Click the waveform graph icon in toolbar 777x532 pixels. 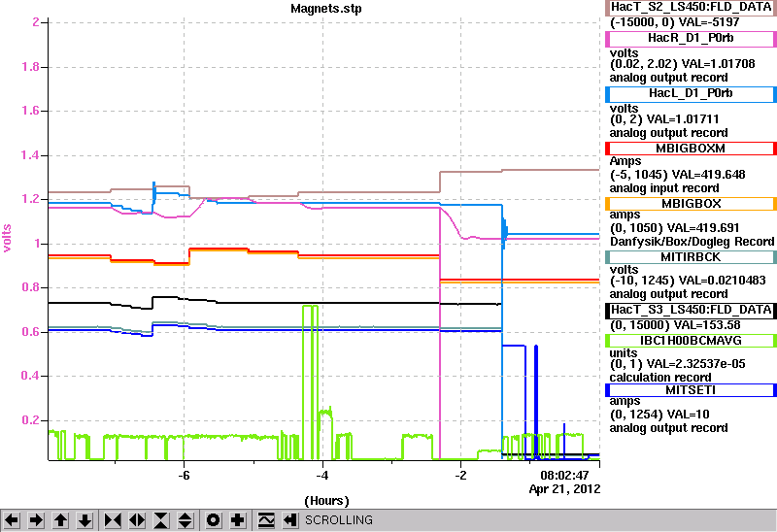pyautogui.click(x=266, y=520)
